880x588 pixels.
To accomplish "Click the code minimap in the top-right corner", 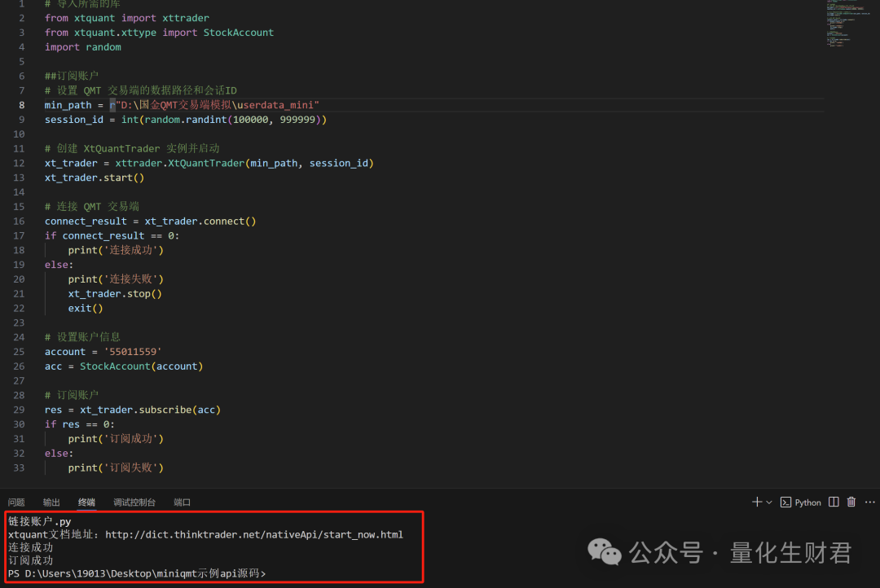I will [x=847, y=24].
